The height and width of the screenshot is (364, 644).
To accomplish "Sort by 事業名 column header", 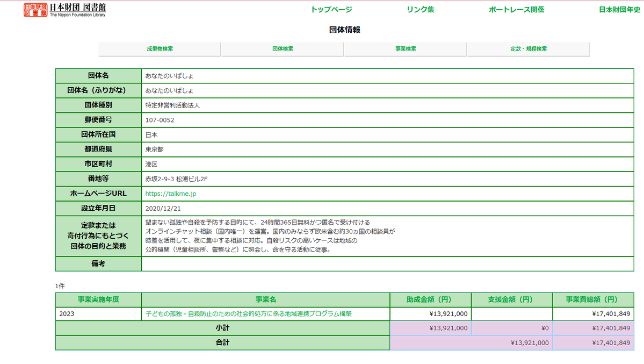I will click(x=266, y=299).
